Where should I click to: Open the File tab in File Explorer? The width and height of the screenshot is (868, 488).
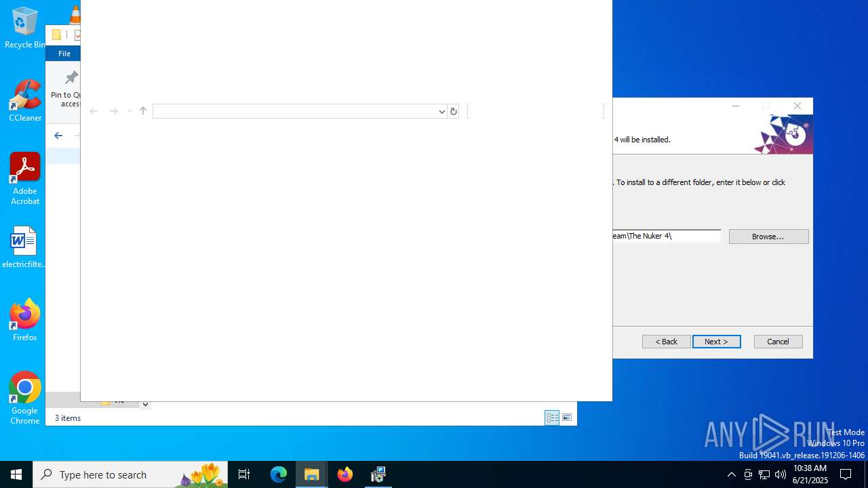point(64,54)
